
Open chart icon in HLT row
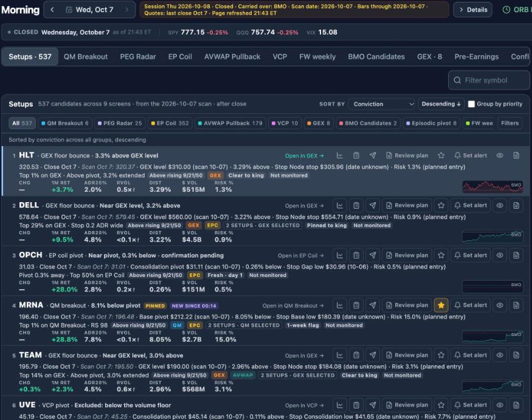[x=340, y=156]
